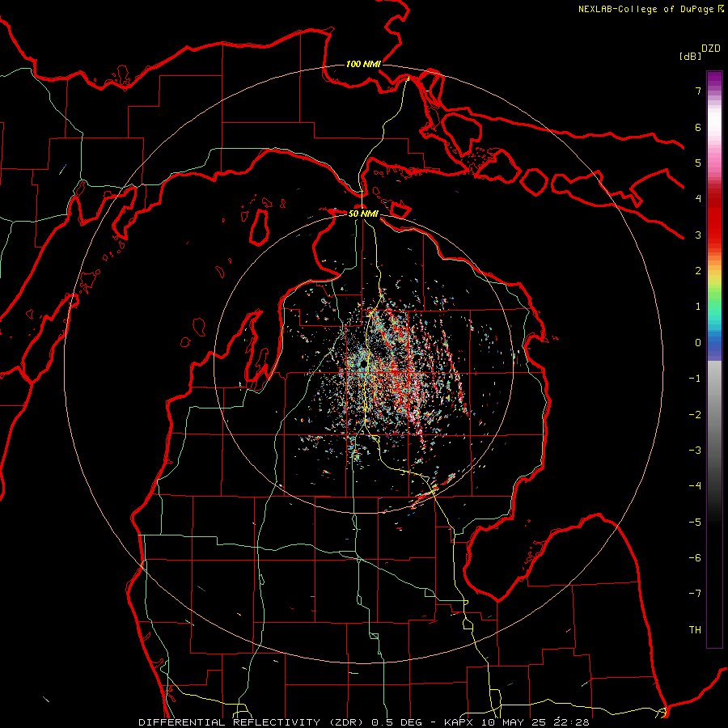
Task: Click the 1 value on the color scale
Action: click(x=698, y=307)
